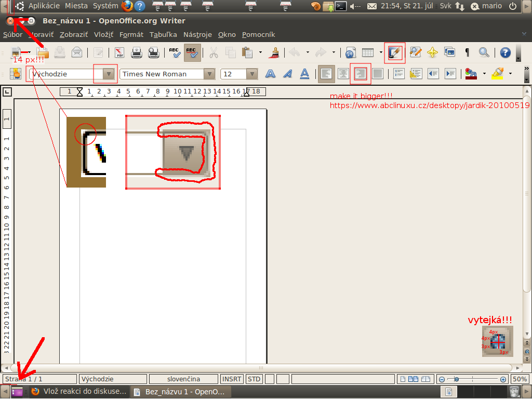Click slovenčina language in the status bar

pyautogui.click(x=183, y=379)
